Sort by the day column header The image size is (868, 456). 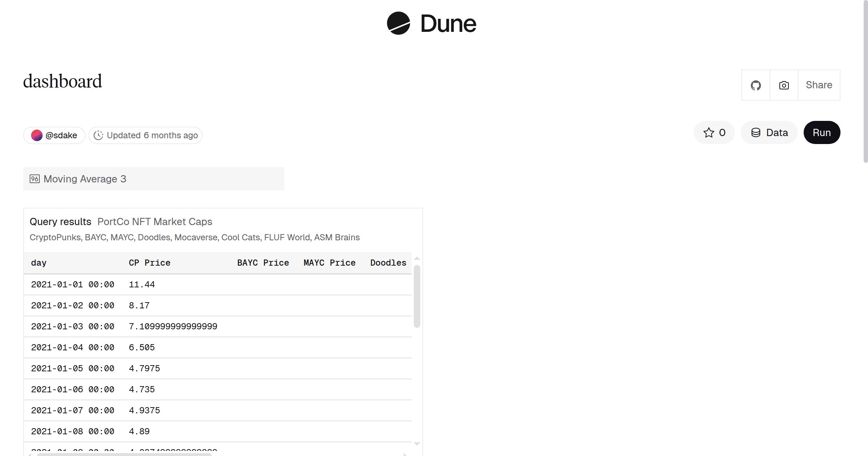pyautogui.click(x=39, y=263)
